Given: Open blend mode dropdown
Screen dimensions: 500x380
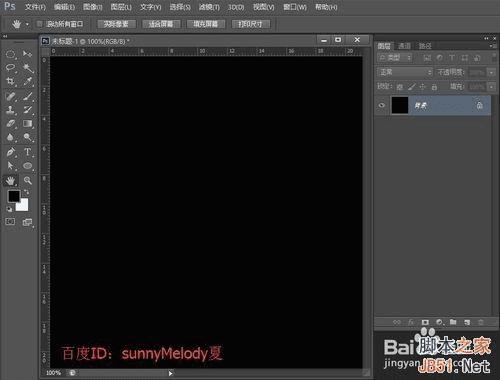Looking at the screenshot, I should (405, 72).
